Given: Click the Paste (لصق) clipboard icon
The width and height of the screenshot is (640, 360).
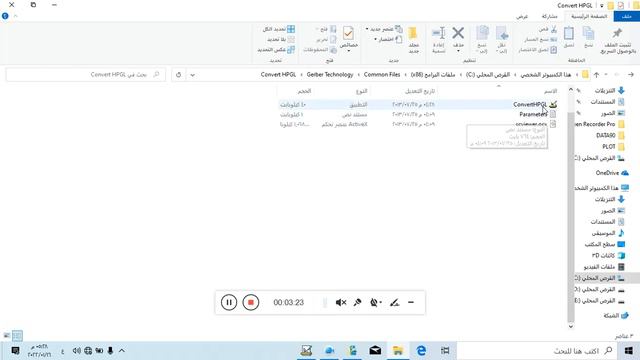Looking at the screenshot, I should (x=569, y=37).
